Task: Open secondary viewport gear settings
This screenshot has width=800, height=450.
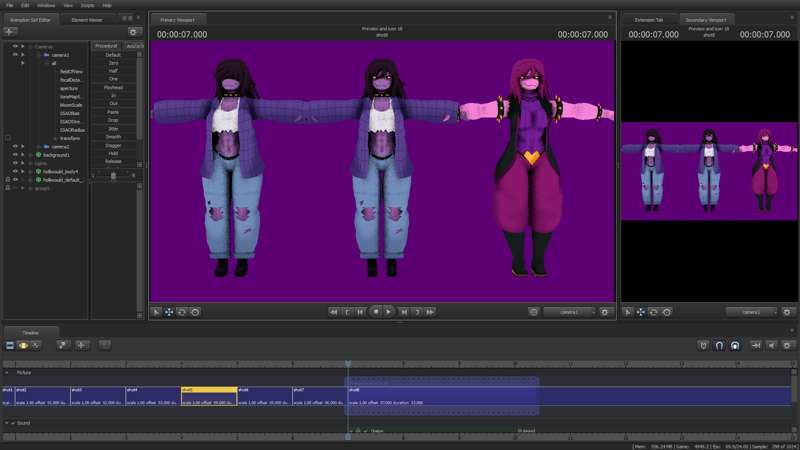Action: click(x=787, y=312)
